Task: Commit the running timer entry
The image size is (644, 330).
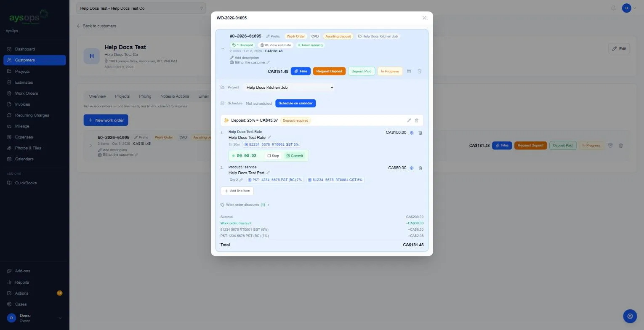Action: [295, 156]
